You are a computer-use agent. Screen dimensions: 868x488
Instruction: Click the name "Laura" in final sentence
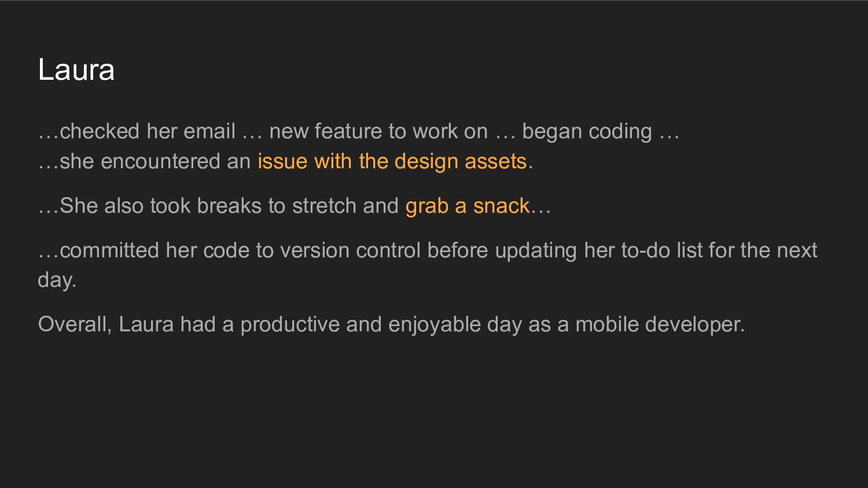click(146, 324)
